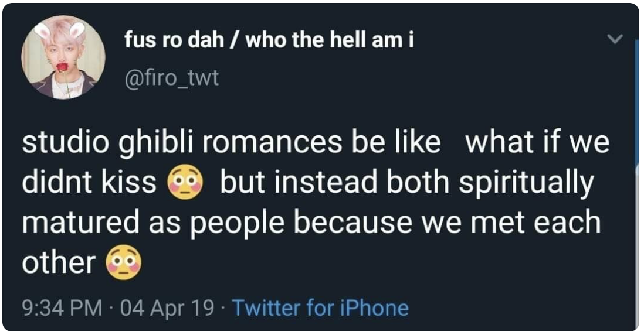Click the word "romances" in tweet text
Image resolution: width=644 pixels, height=335 pixels.
tap(272, 143)
